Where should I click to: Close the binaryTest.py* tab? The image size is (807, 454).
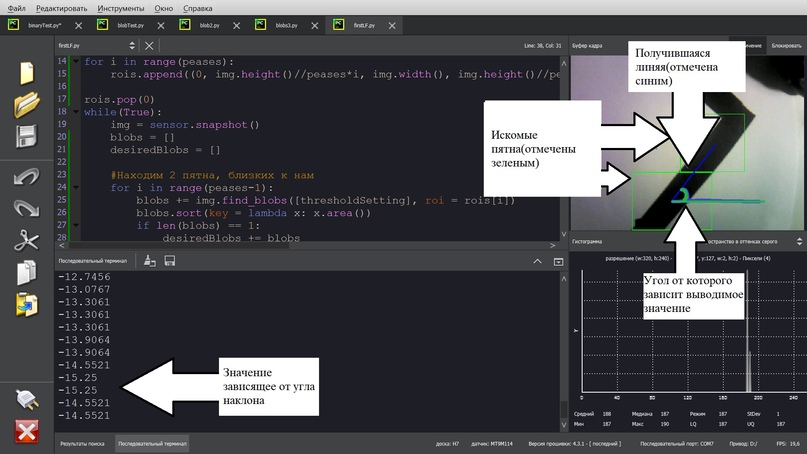[78, 25]
